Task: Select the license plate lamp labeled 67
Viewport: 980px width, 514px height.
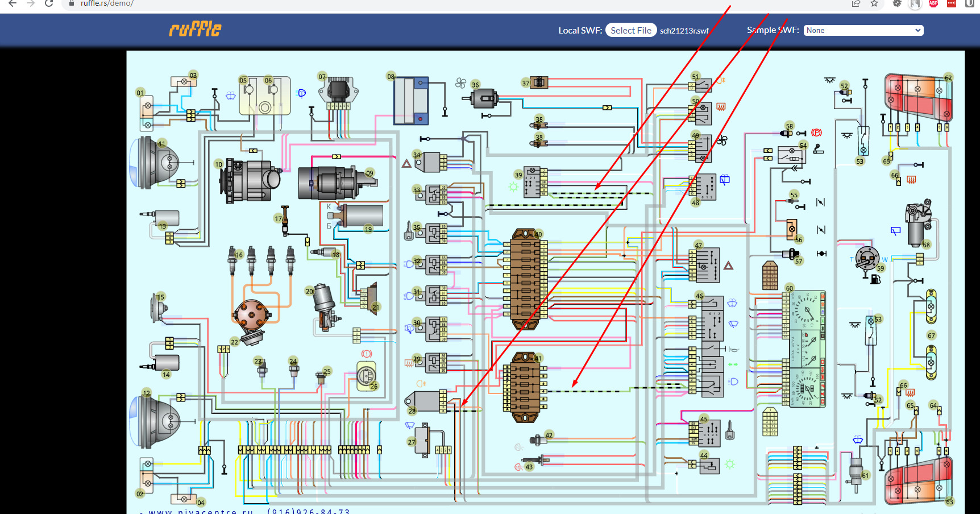Action: tap(931, 334)
